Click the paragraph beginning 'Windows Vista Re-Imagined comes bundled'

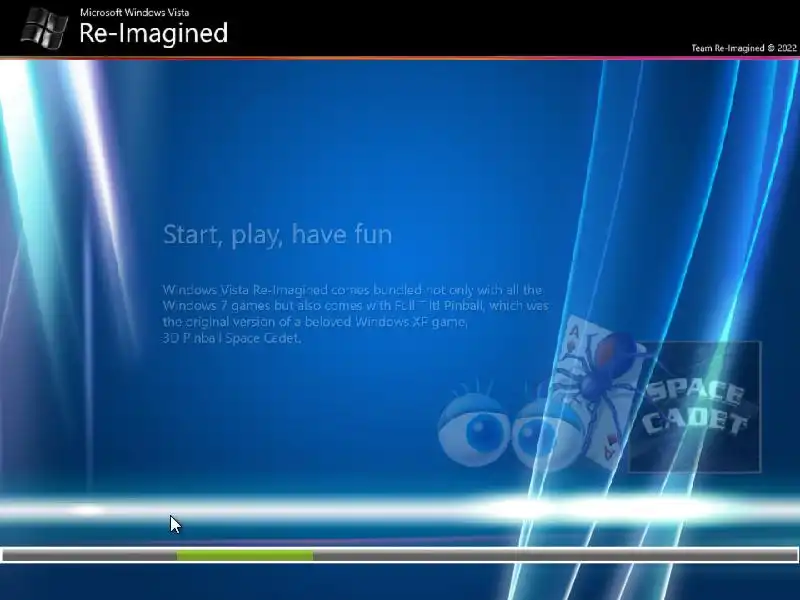[356, 313]
